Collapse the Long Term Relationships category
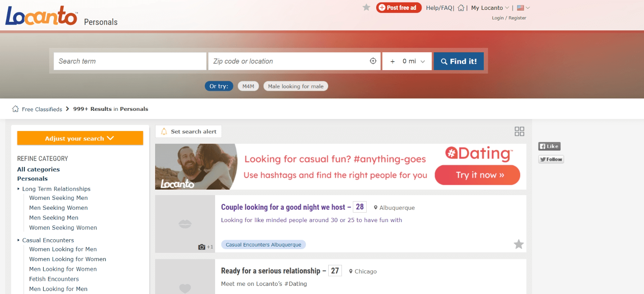This screenshot has height=294, width=644. pos(18,189)
